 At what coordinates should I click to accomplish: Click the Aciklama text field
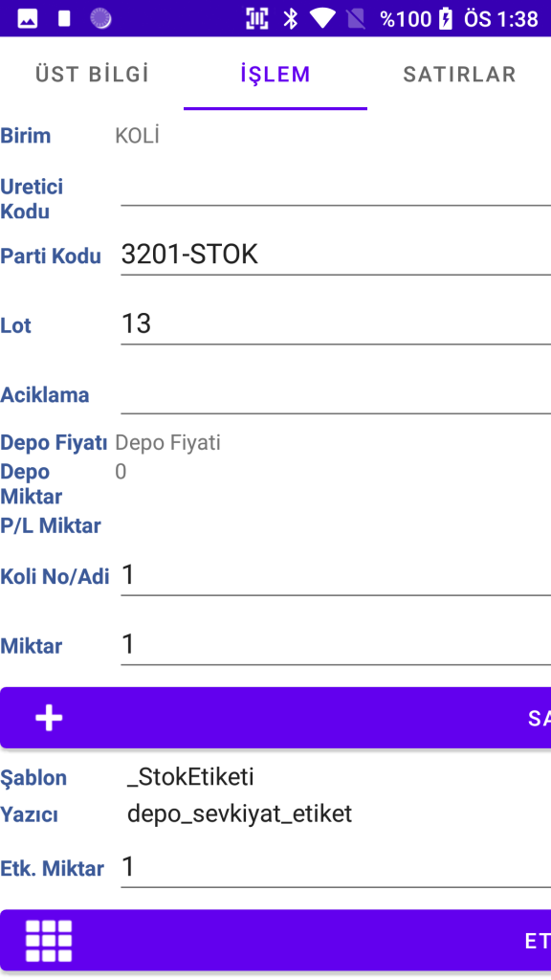[x=336, y=393]
